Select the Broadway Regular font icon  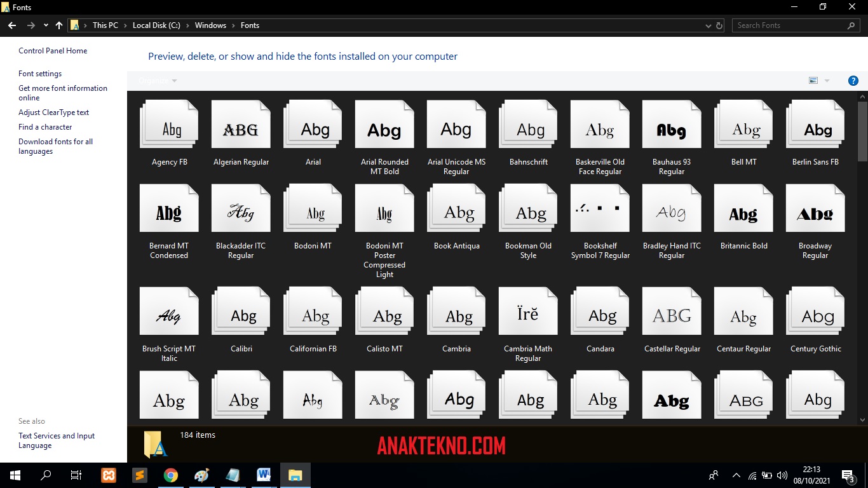pos(815,208)
